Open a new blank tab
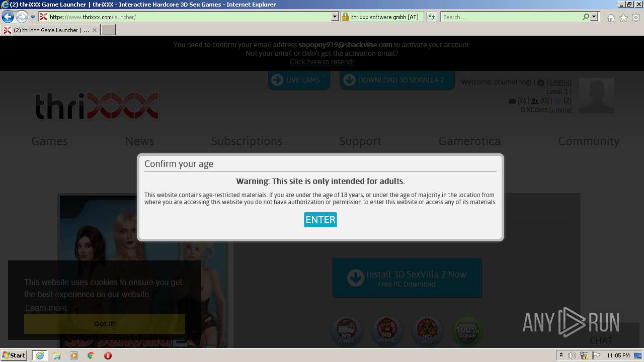The width and height of the screenshot is (644, 362). coord(108,30)
